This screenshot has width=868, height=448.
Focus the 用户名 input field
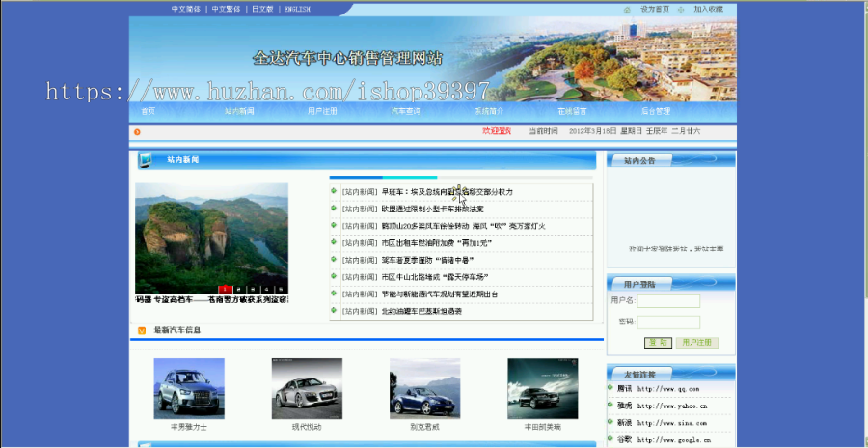[668, 301]
